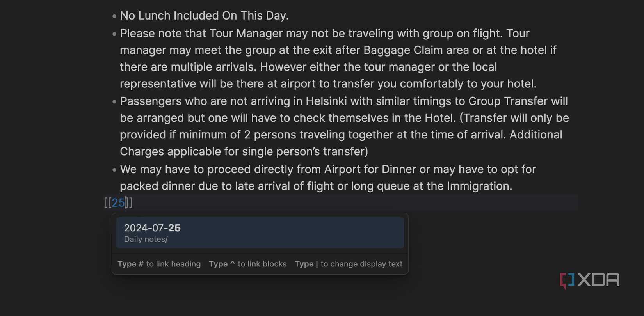This screenshot has height=316, width=644.
Task: Click the "Type ^ to link blocks" hint
Action: click(247, 264)
